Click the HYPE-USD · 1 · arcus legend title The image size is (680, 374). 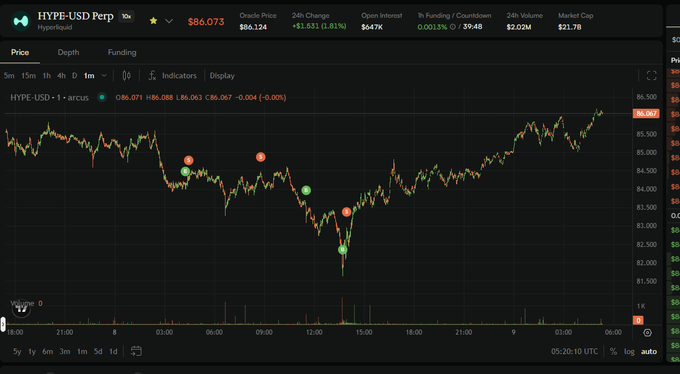click(49, 98)
